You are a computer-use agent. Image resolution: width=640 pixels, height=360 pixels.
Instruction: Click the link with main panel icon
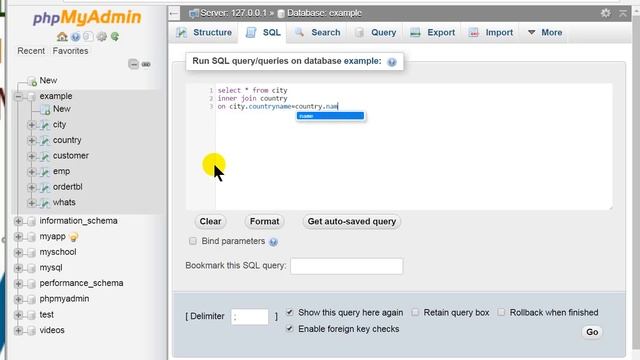point(146,64)
